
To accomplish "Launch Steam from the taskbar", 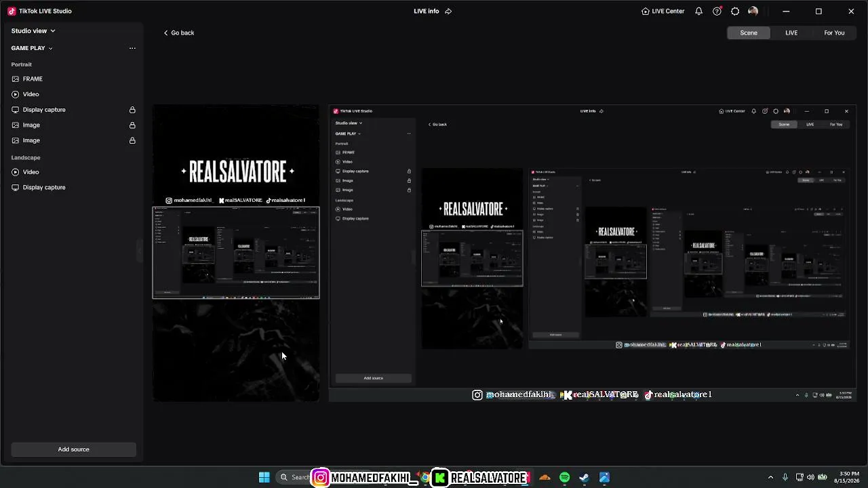I will point(584,477).
